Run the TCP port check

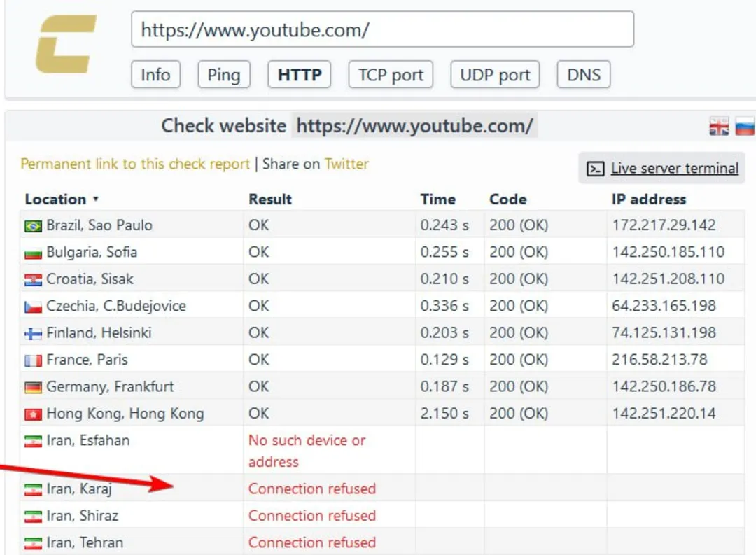point(391,75)
